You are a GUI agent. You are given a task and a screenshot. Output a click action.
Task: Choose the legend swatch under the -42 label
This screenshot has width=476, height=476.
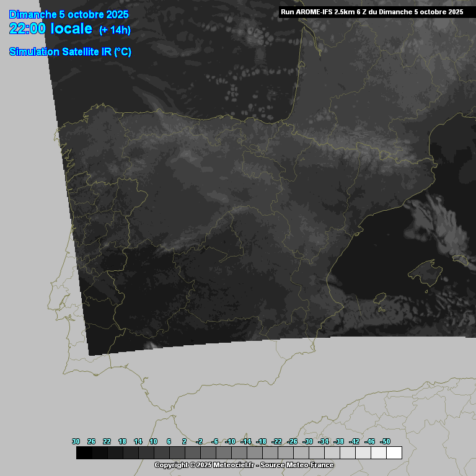(363, 452)
